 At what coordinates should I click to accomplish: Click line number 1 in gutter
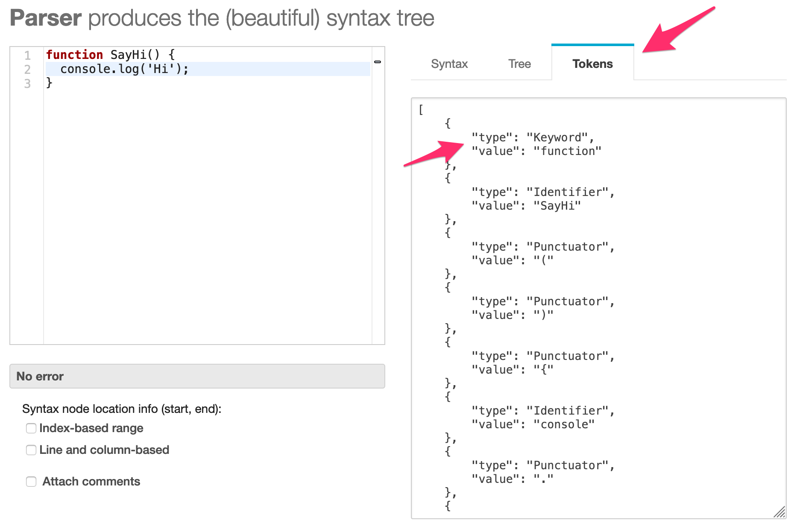[x=27, y=55]
